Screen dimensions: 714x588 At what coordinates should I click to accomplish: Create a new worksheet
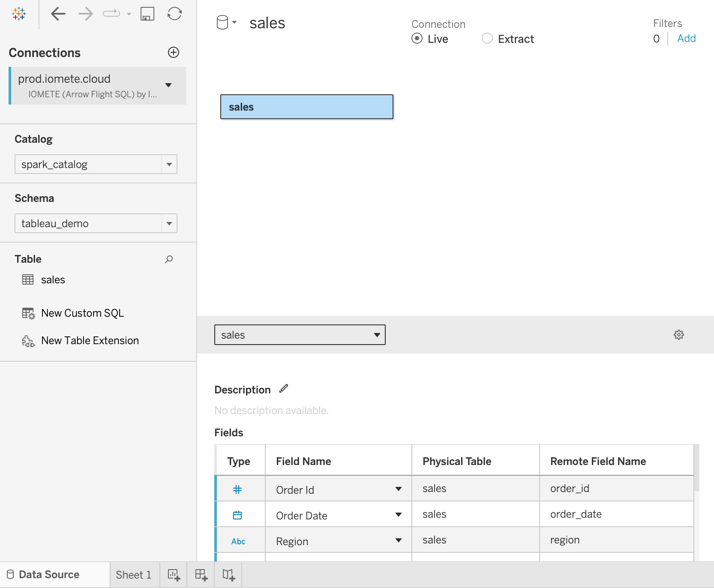tap(174, 575)
